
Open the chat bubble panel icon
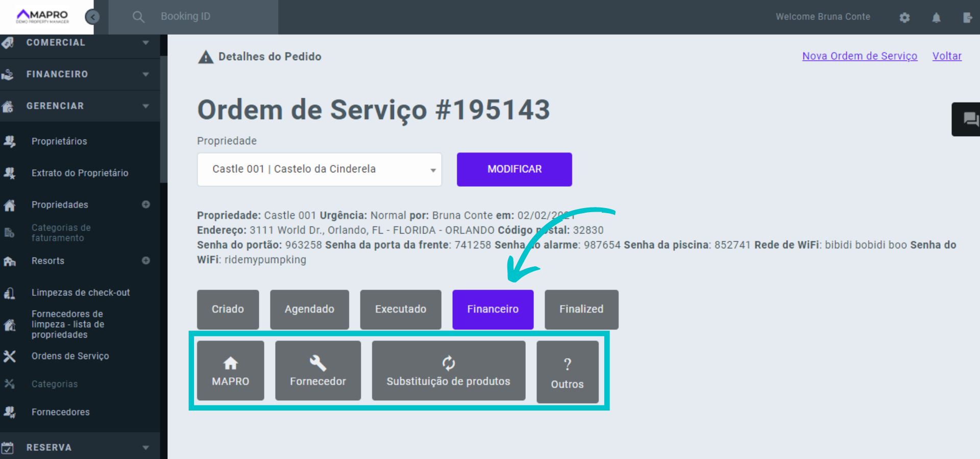[x=970, y=119]
